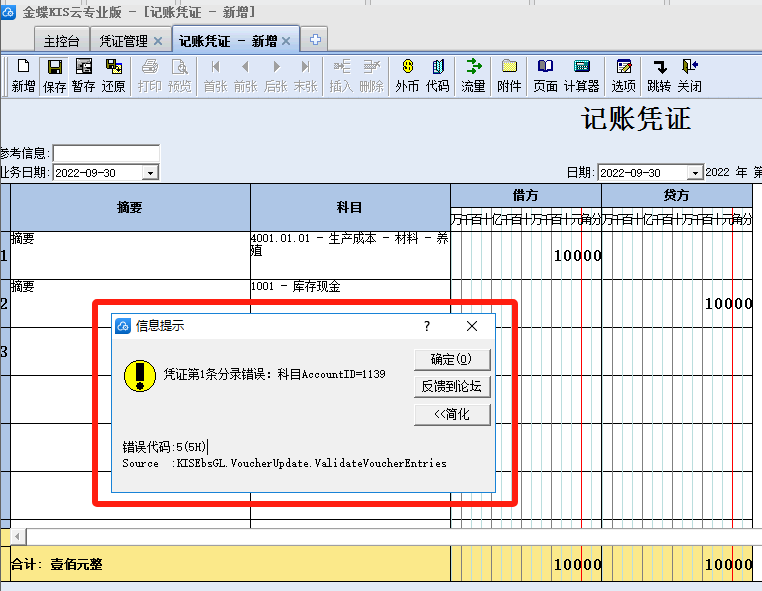Click row 1 debit amount 10000
The image size is (762, 591).
pos(578,256)
